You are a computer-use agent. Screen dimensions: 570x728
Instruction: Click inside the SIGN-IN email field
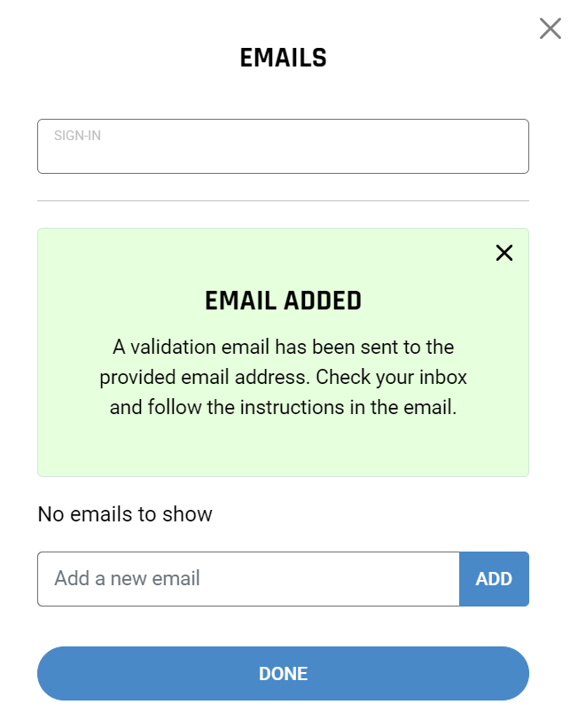[283, 146]
